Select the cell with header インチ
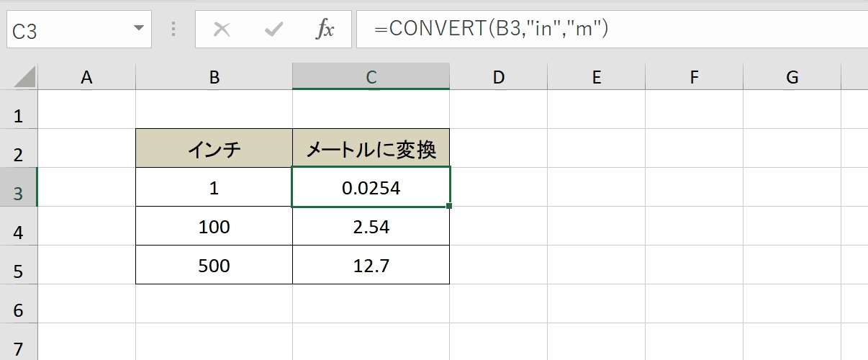868x360 pixels. [x=214, y=148]
